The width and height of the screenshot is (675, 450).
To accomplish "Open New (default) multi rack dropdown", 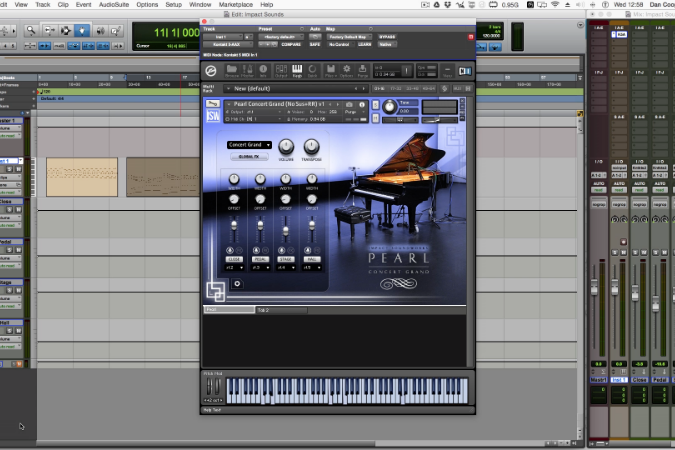I will (x=295, y=89).
